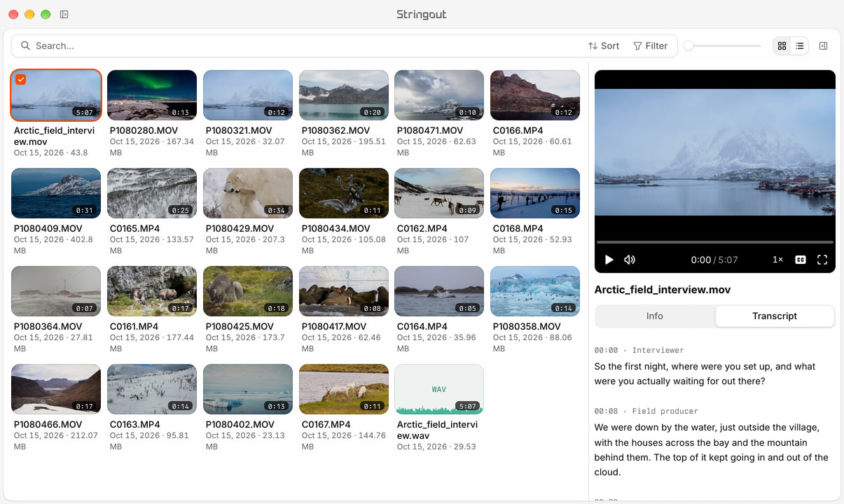Select the Arctic_field_interview.wav waveform thumbnail
Image resolution: width=844 pixels, height=504 pixels.
(439, 389)
